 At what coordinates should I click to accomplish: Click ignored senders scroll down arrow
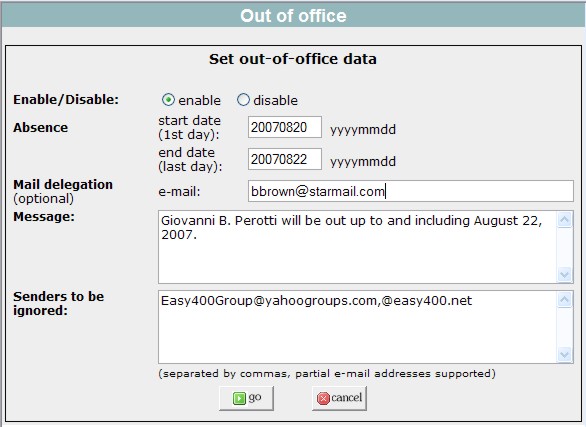pyautogui.click(x=564, y=354)
